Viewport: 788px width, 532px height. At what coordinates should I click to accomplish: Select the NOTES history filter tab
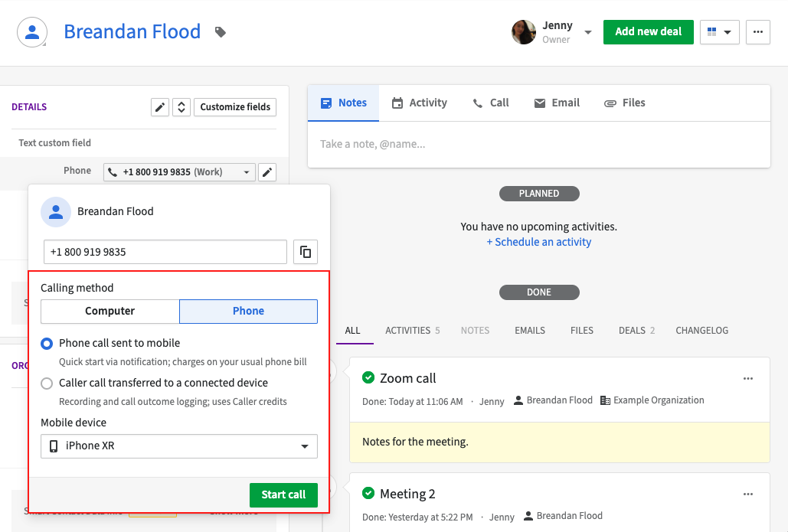475,331
